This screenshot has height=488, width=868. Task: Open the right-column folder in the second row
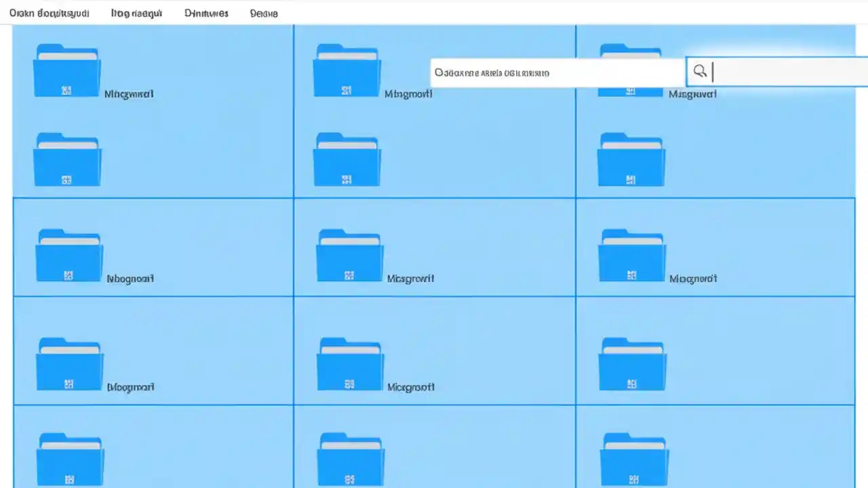coord(631,159)
